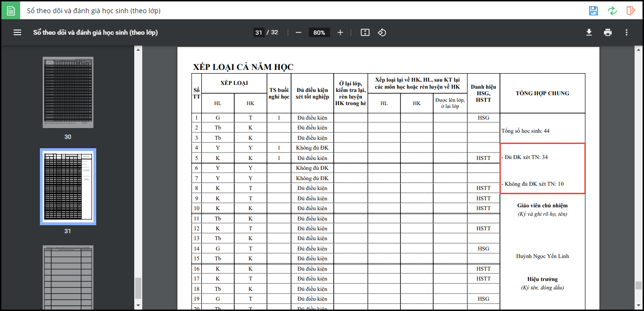
Task: Click the green refresh arrows icon
Action: 612,11
